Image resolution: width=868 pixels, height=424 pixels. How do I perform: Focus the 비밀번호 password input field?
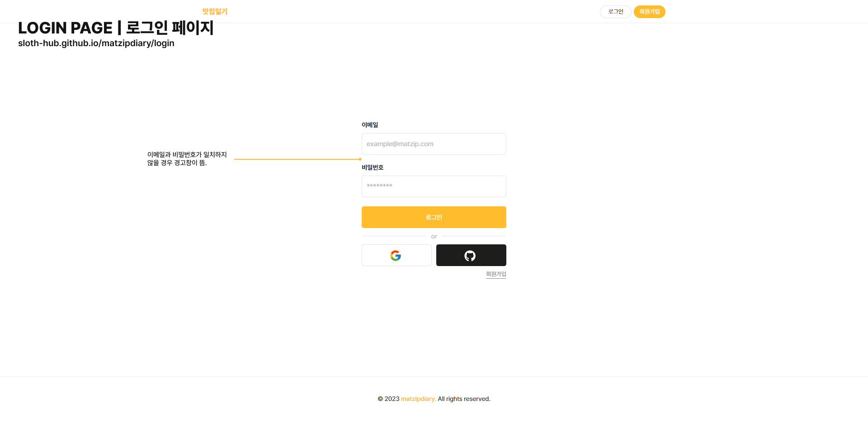pos(434,186)
